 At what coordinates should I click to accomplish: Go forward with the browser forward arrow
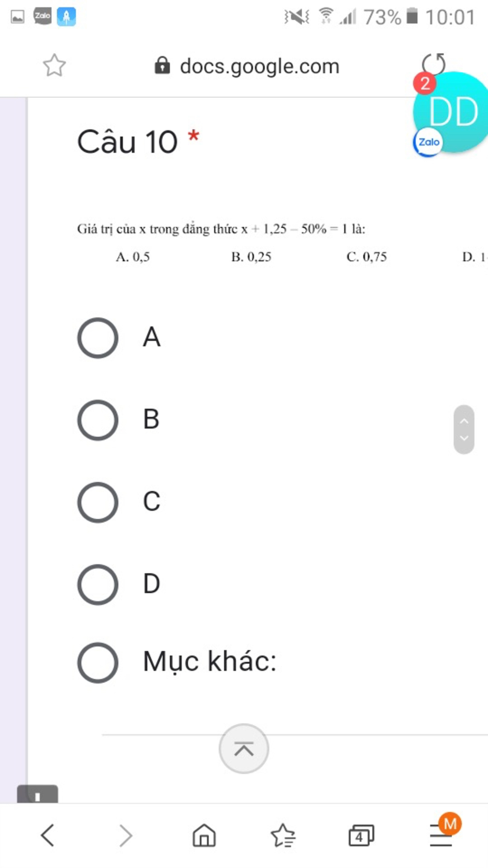pos(125,835)
